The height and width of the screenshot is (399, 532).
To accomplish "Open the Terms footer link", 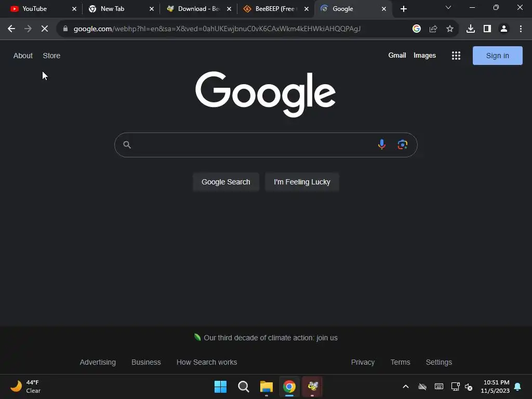I will pyautogui.click(x=401, y=362).
